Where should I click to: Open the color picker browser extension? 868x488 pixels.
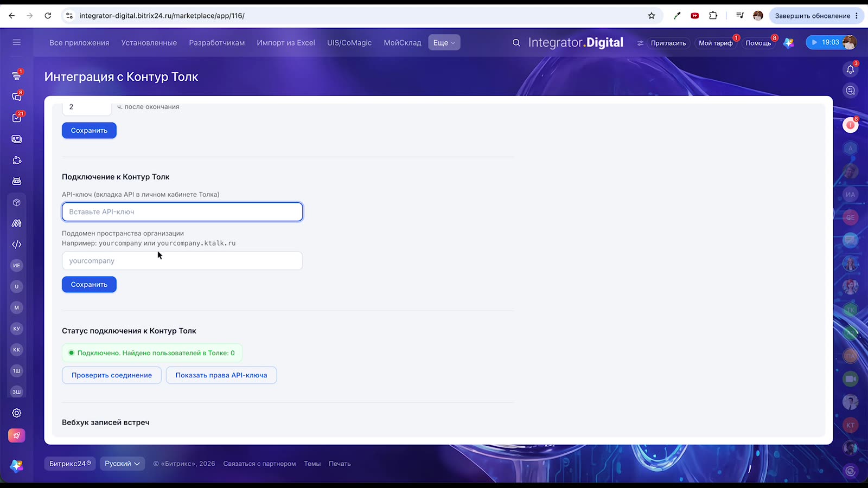677,16
